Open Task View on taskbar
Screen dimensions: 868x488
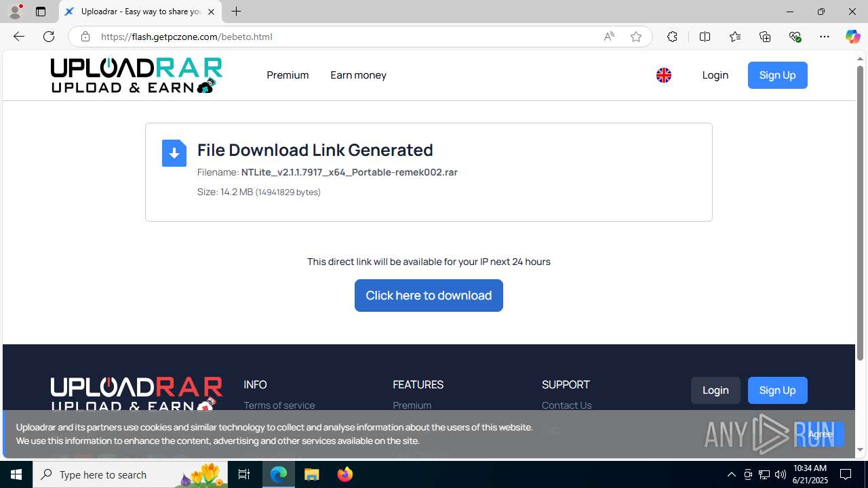pos(244,474)
